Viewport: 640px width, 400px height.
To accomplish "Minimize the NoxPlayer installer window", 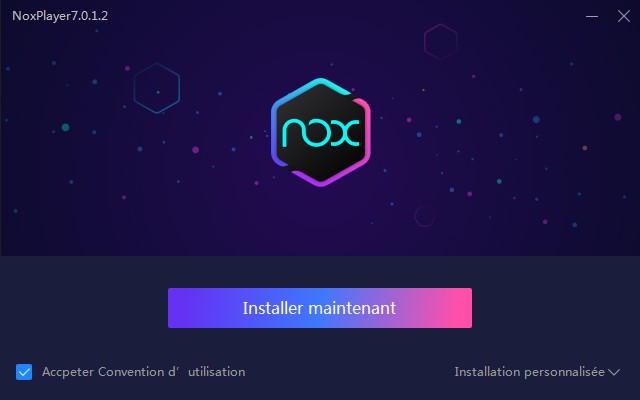I will click(592, 16).
